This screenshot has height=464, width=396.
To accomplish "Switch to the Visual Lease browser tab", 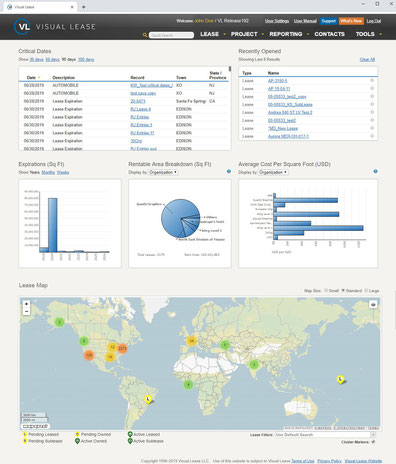I will 40,7.
